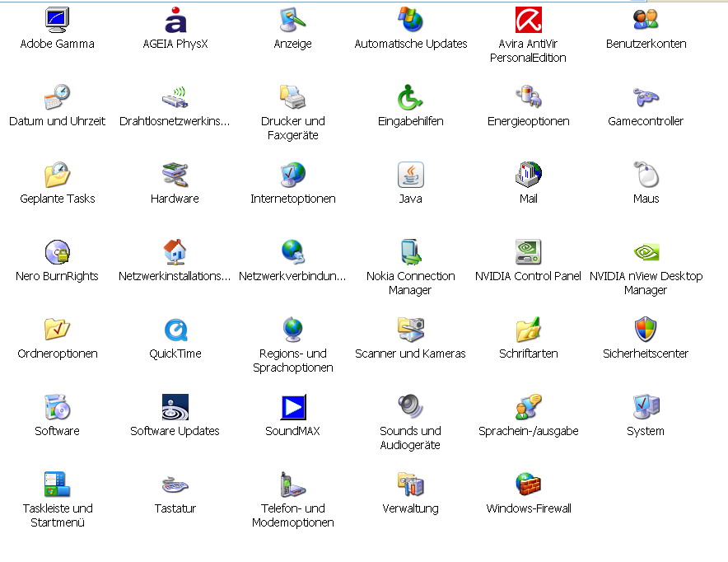Select the AGEIA PhysX icon
This screenshot has width=728, height=562.
pos(175,20)
